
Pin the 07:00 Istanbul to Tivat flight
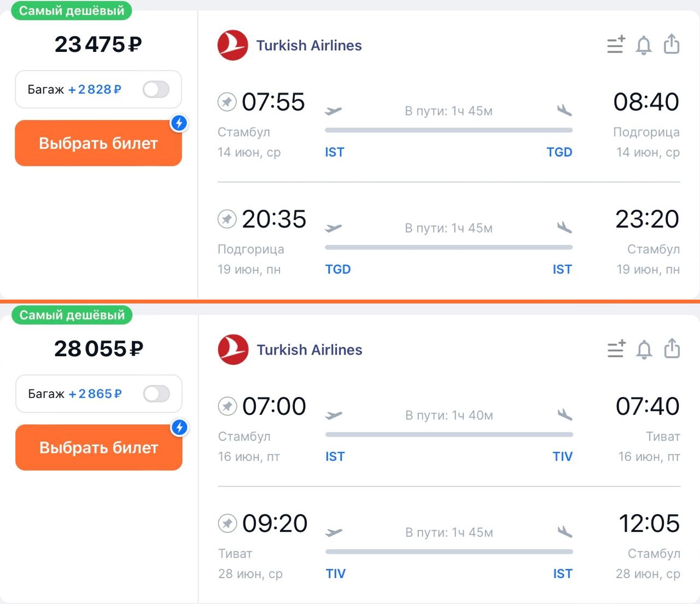227,406
